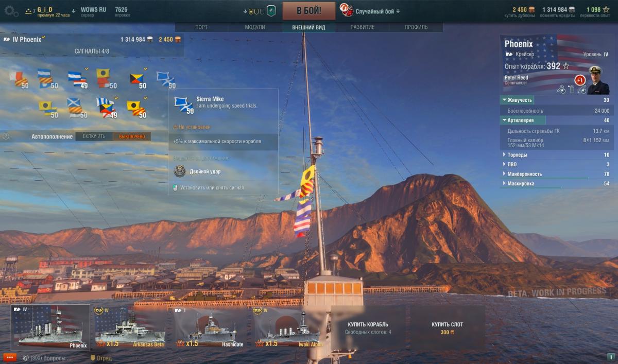The height and width of the screenshot is (364, 618).
Task: Open the settings gear icon
Action: point(11,11)
